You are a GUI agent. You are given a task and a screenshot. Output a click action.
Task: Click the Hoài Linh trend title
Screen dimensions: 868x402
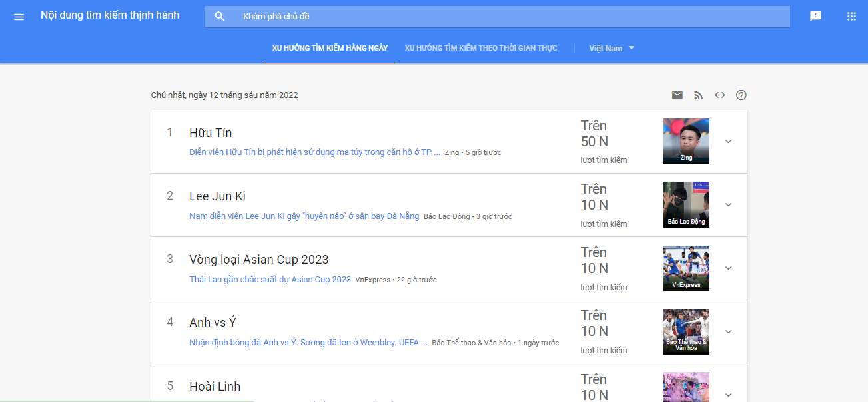tap(215, 386)
